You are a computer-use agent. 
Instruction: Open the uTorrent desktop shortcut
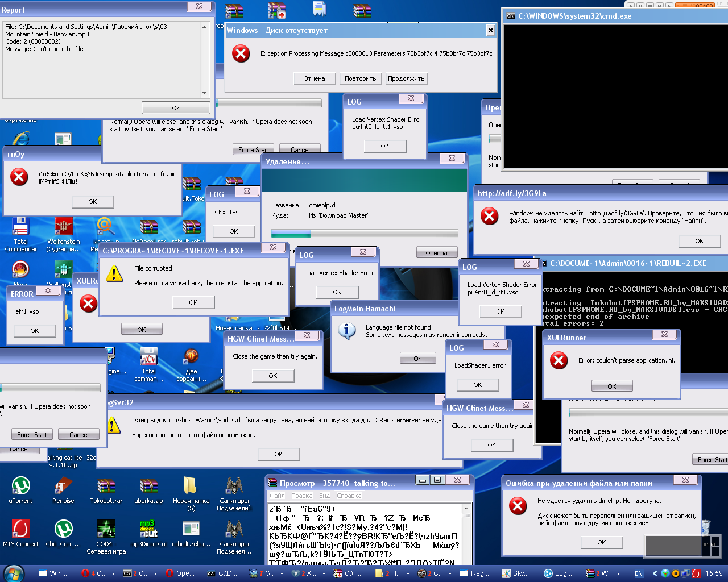pos(21,489)
